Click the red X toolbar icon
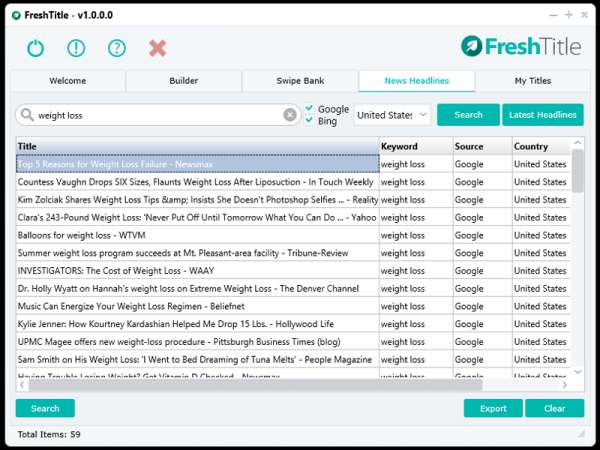600x450 pixels. (x=157, y=48)
